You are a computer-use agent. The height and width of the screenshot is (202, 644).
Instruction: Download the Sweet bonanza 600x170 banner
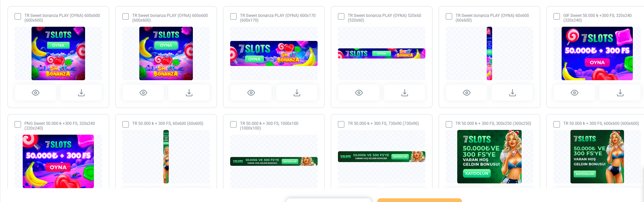297,93
